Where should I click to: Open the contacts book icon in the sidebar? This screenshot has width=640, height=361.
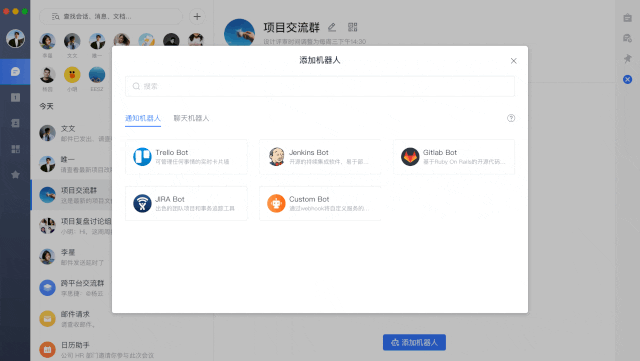[15, 123]
